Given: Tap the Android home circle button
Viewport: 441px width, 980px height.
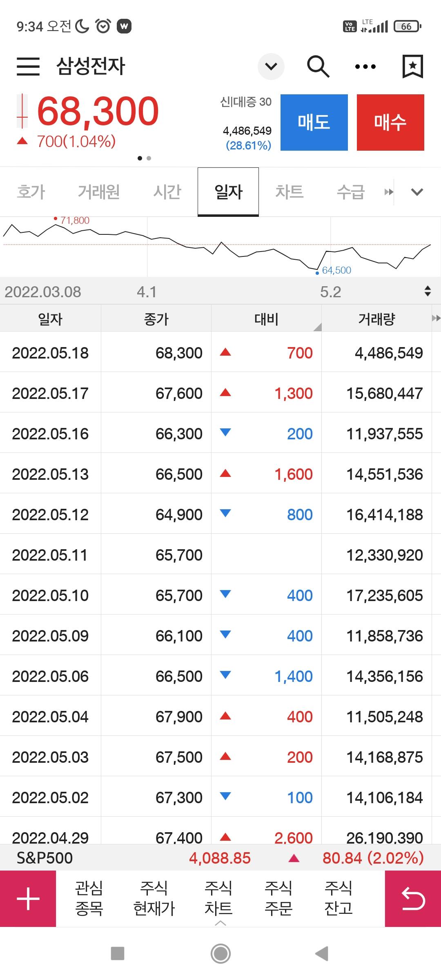Looking at the screenshot, I should pos(220,953).
